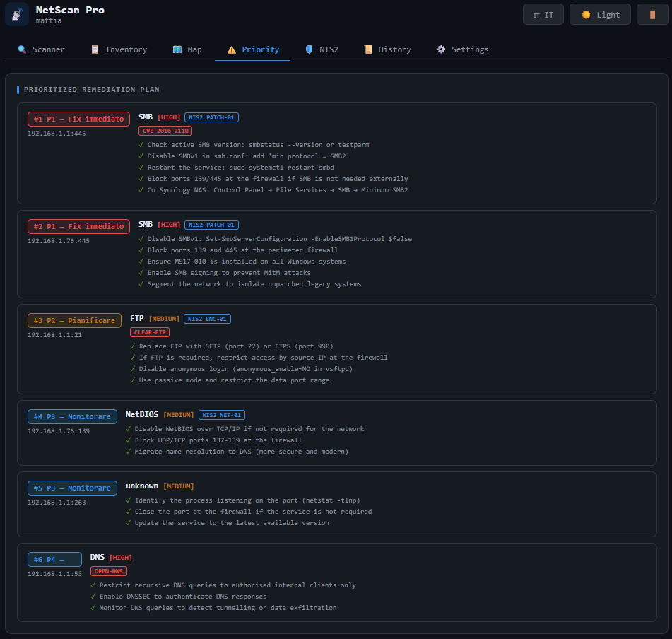Viewport: 672px width, 639px height.
Task: Click the clipboard icon on Inventory tab
Action: (95, 49)
